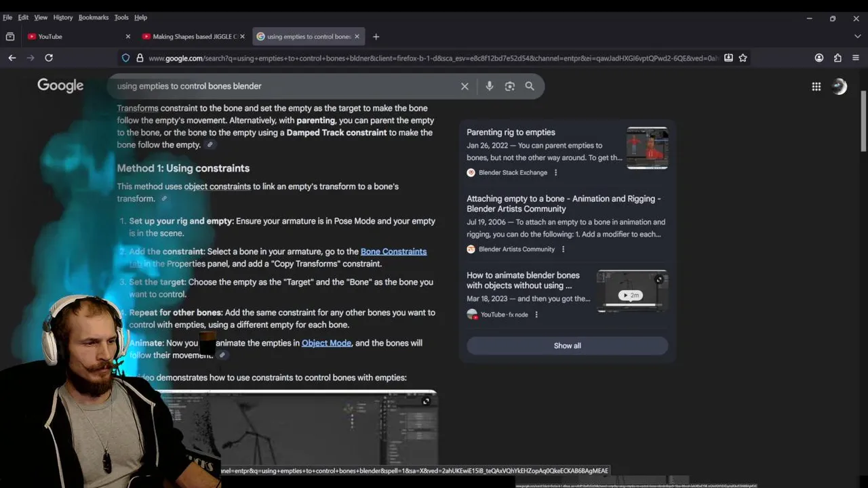Submit search with magnifier icon
This screenshot has height=488, width=868.
[530, 86]
